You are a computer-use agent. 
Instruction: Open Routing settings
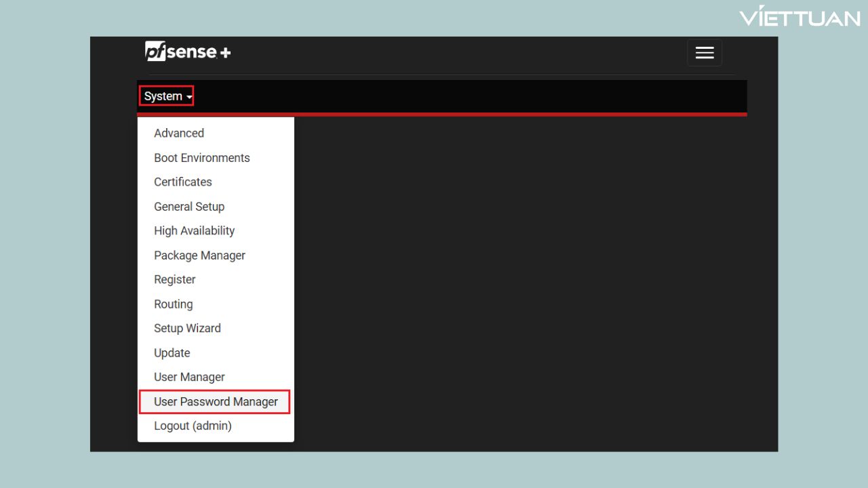coord(173,304)
